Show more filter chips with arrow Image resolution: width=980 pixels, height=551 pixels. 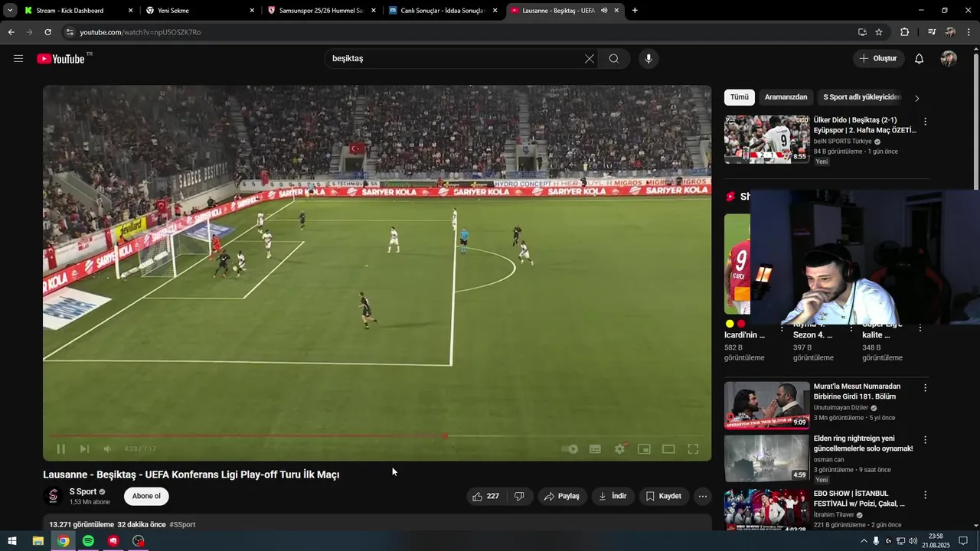[x=917, y=98]
